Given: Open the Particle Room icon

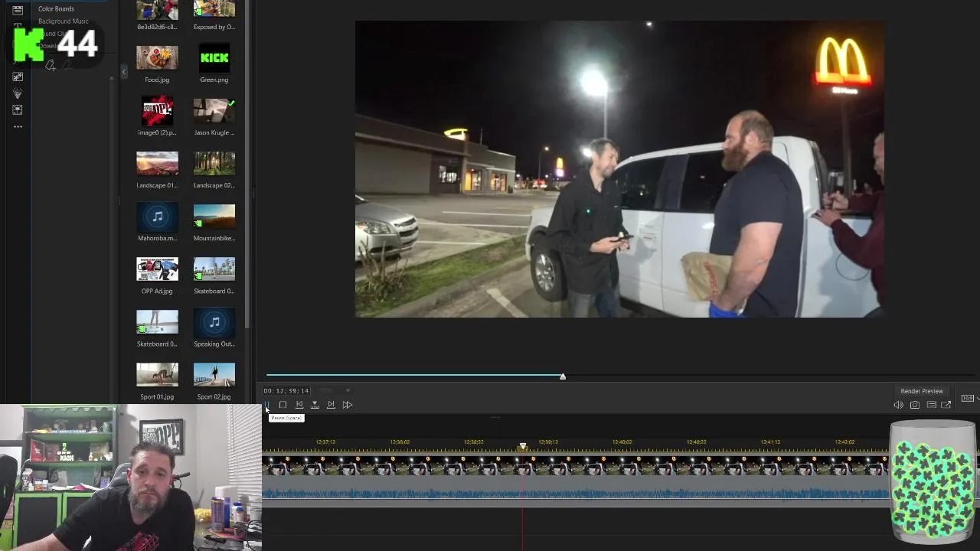Looking at the screenshot, I should tap(18, 93).
